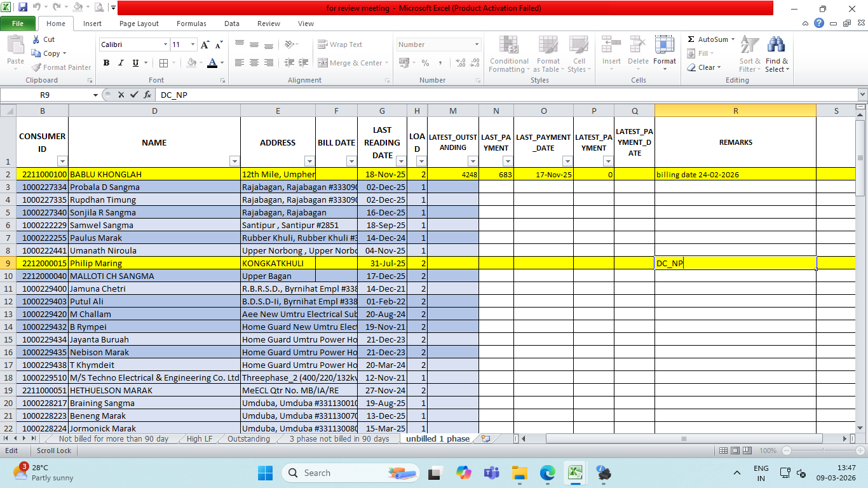Expand the Number format dropdown
This screenshot has height=488, width=868.
477,44
